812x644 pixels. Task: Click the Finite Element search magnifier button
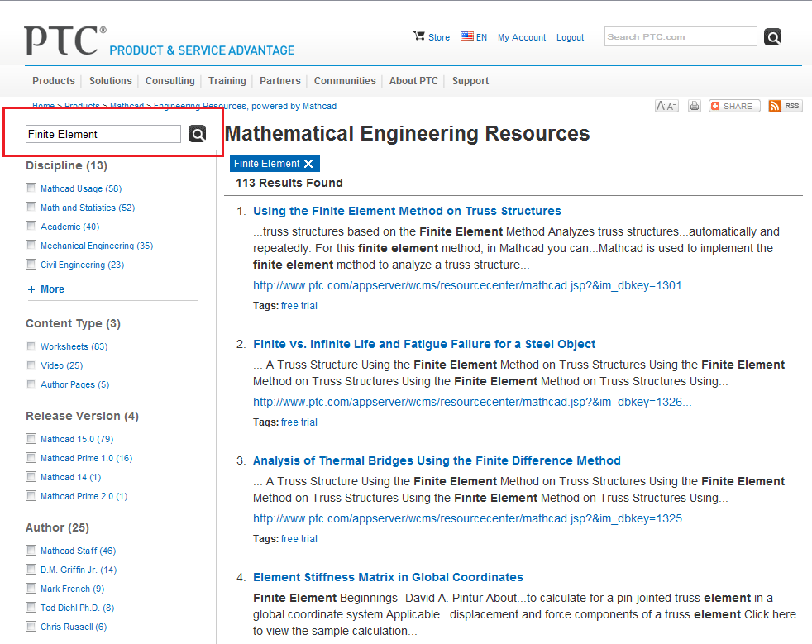pos(197,134)
